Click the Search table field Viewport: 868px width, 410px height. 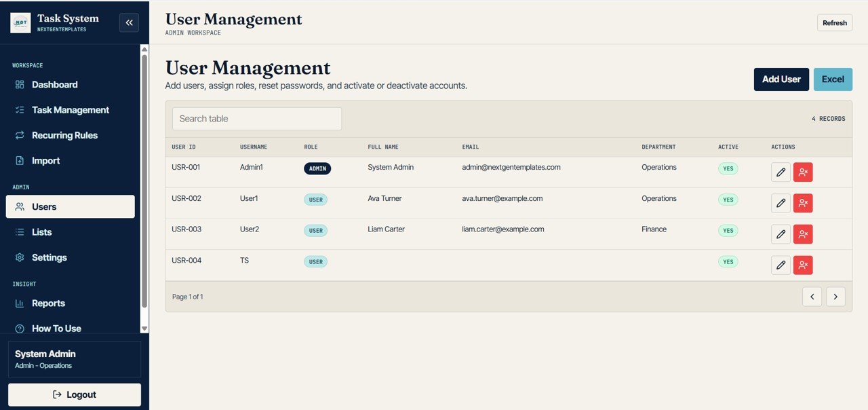(x=257, y=119)
